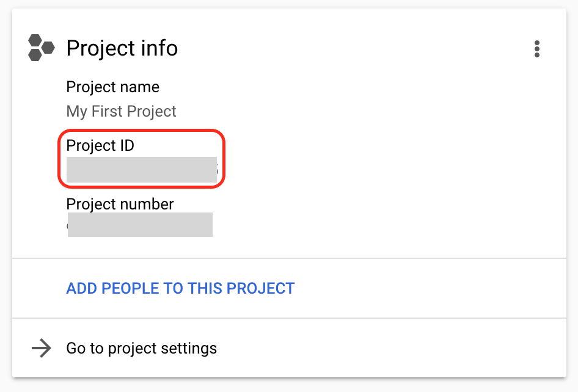Click the arrow icon beside project settings
The height and width of the screenshot is (392, 578).
(42, 348)
